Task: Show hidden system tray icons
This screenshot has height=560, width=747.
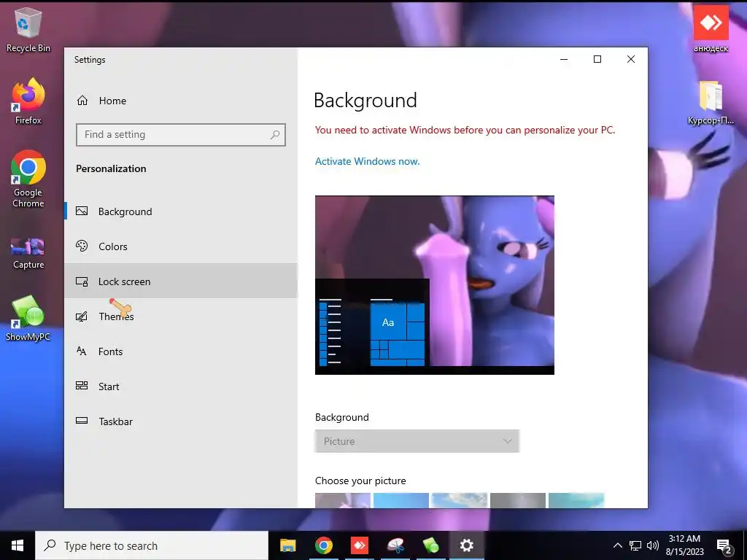Action: click(x=617, y=545)
